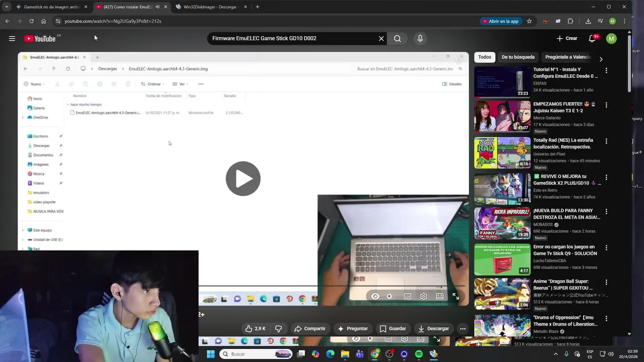
Task: Open Microsoft Edge from the taskbar
Action: [x=330, y=354]
